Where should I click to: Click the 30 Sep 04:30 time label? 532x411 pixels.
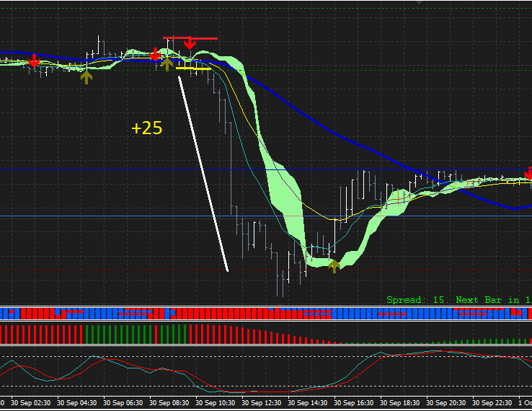76,403
